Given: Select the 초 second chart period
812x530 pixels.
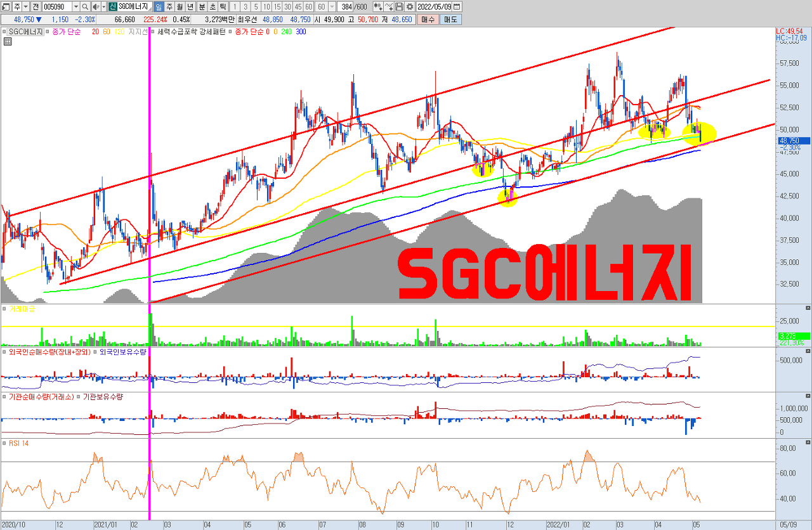Looking at the screenshot, I should 213,6.
